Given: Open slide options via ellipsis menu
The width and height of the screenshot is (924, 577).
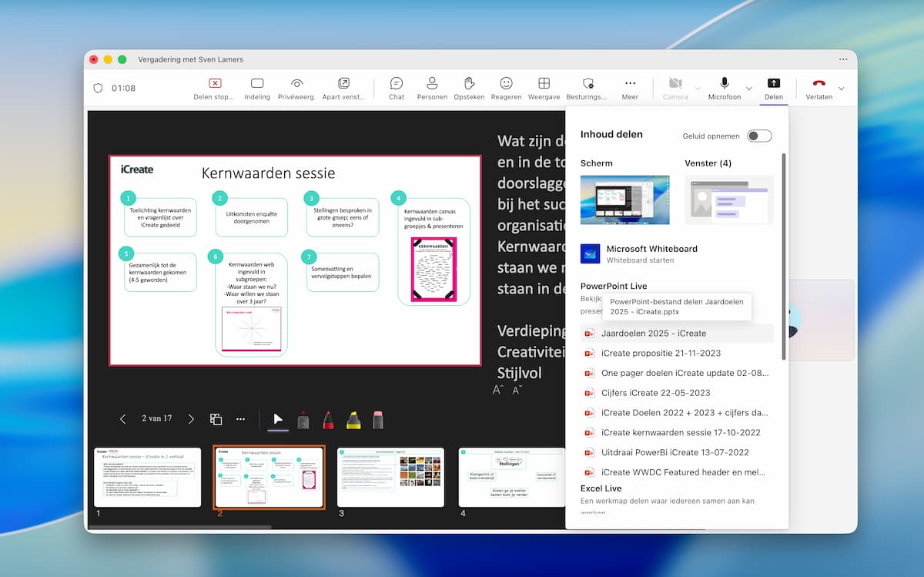Looking at the screenshot, I should [x=240, y=418].
